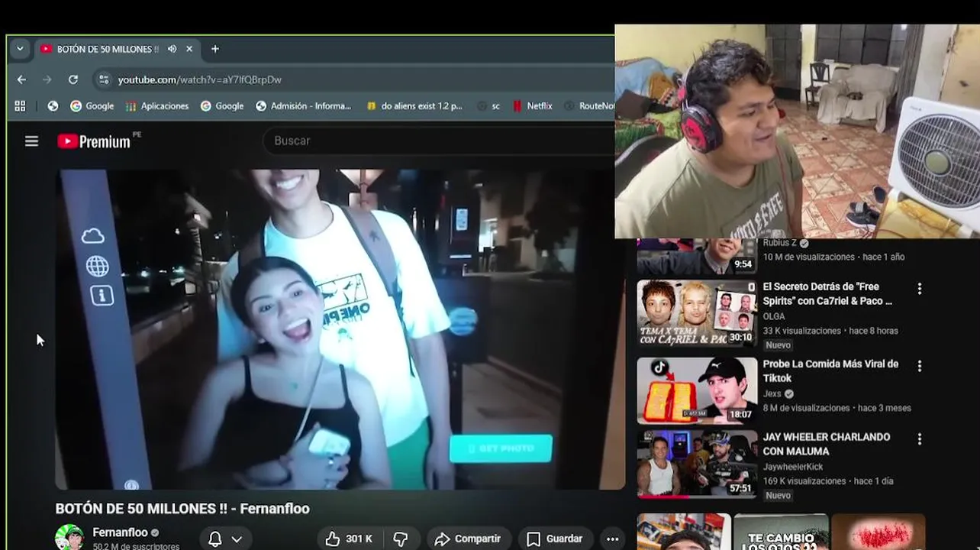Open the Aplicaciones bookmark
980x550 pixels.
click(x=157, y=106)
